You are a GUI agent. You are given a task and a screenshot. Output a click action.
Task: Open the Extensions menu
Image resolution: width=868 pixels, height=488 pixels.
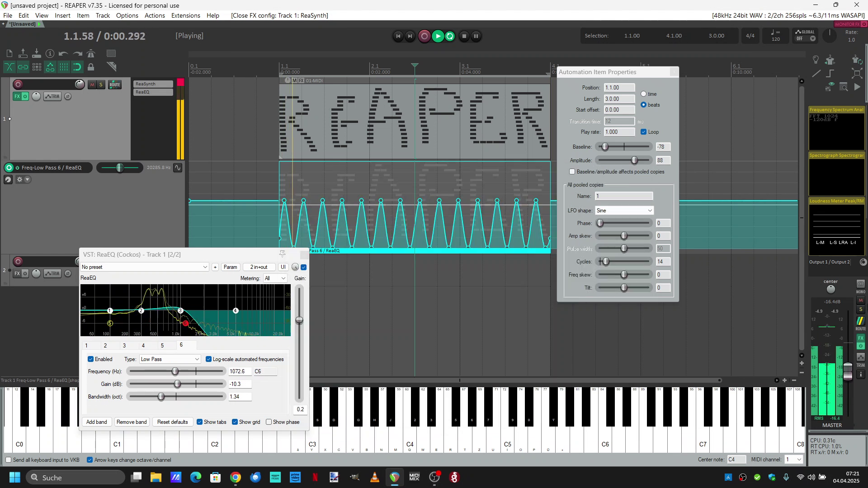click(185, 15)
